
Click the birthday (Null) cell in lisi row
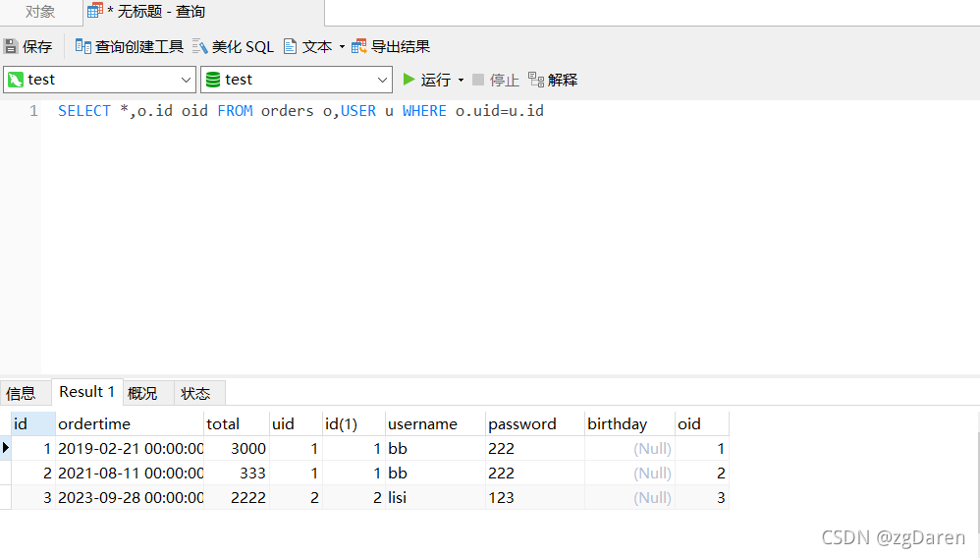pos(630,497)
